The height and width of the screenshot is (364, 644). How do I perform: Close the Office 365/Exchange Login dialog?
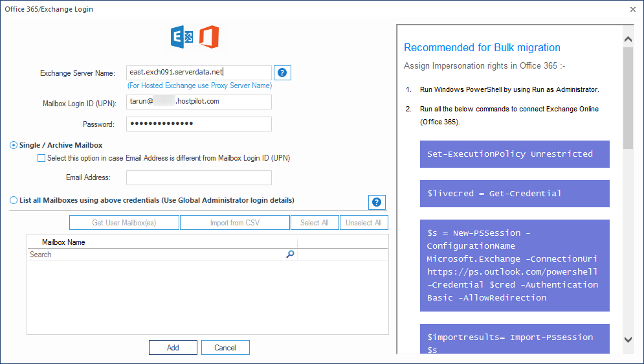click(633, 10)
